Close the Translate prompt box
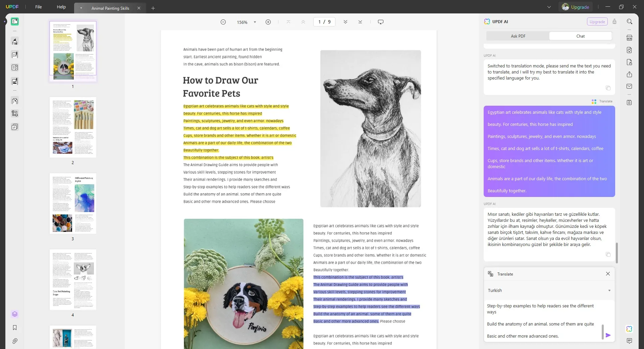644x349 pixels. [608, 274]
